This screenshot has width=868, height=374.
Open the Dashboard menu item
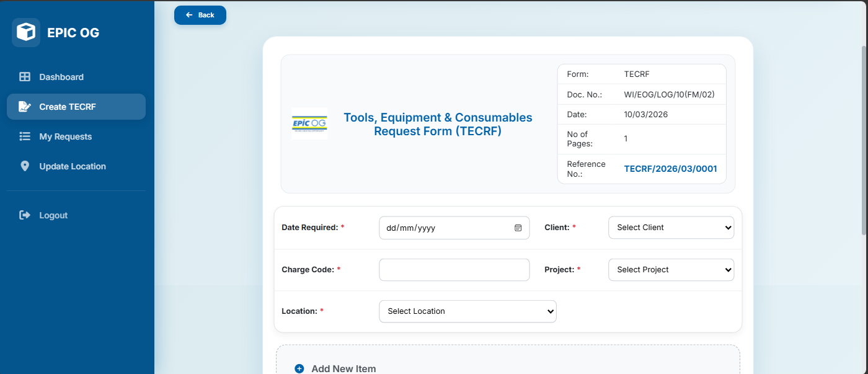point(76,77)
